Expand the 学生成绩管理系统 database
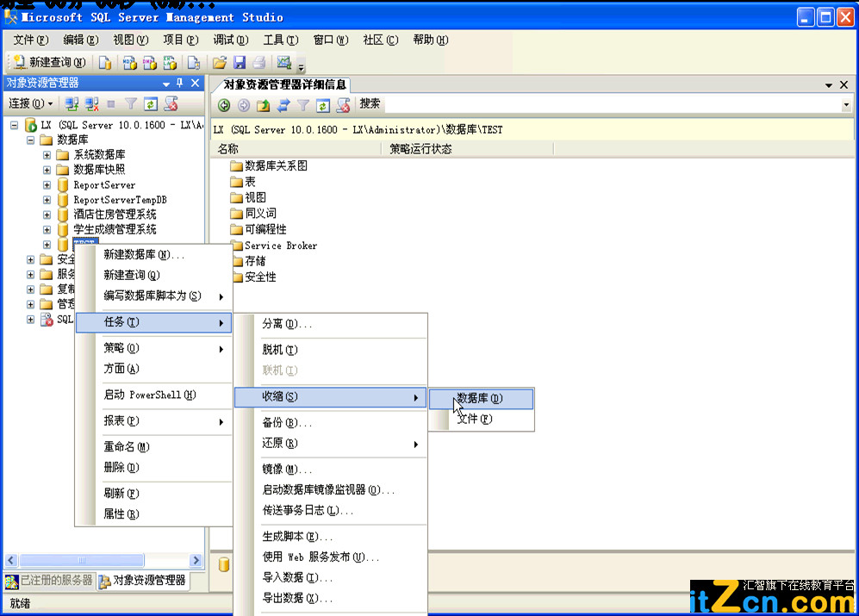 (47, 230)
